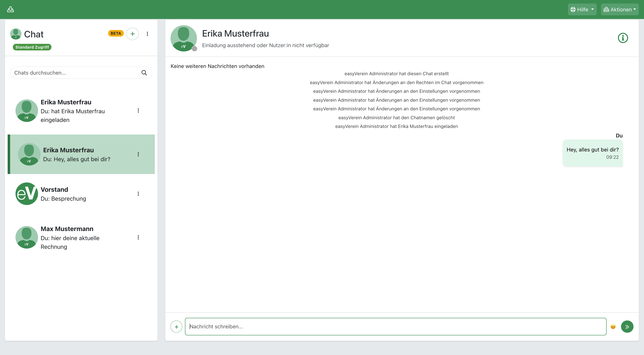
Task: Click the Standard Zugriff badge
Action: (x=32, y=47)
